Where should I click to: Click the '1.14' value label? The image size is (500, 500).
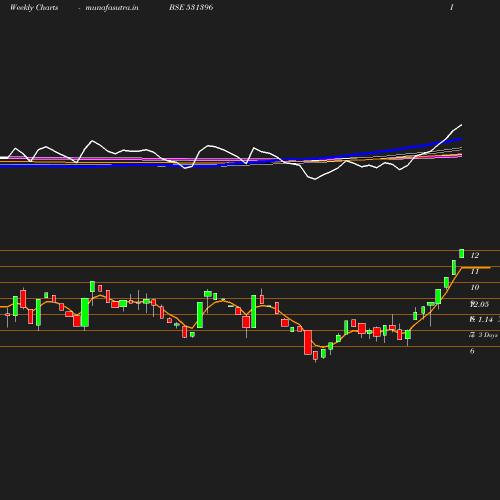point(485,320)
